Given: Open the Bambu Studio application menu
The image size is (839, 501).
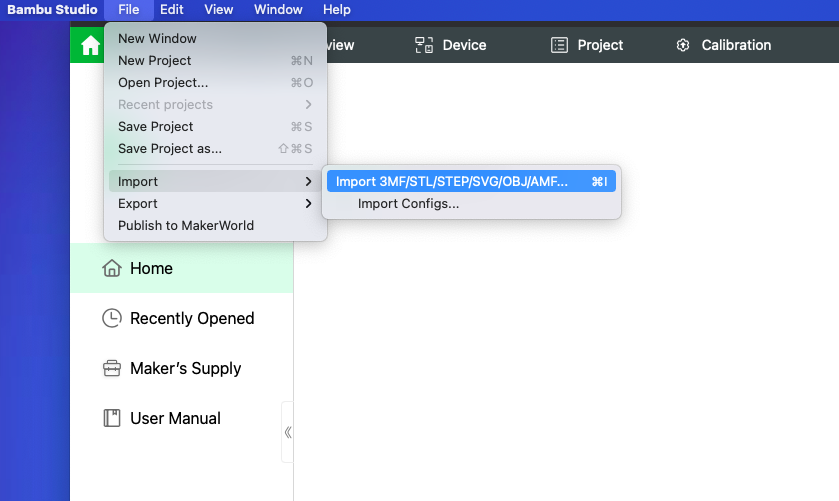Looking at the screenshot, I should pos(52,10).
